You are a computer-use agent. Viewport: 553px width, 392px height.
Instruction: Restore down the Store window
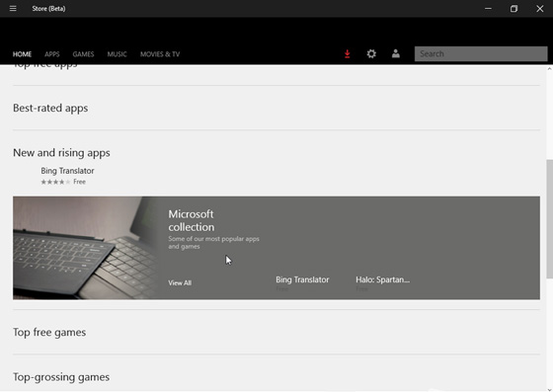click(513, 9)
